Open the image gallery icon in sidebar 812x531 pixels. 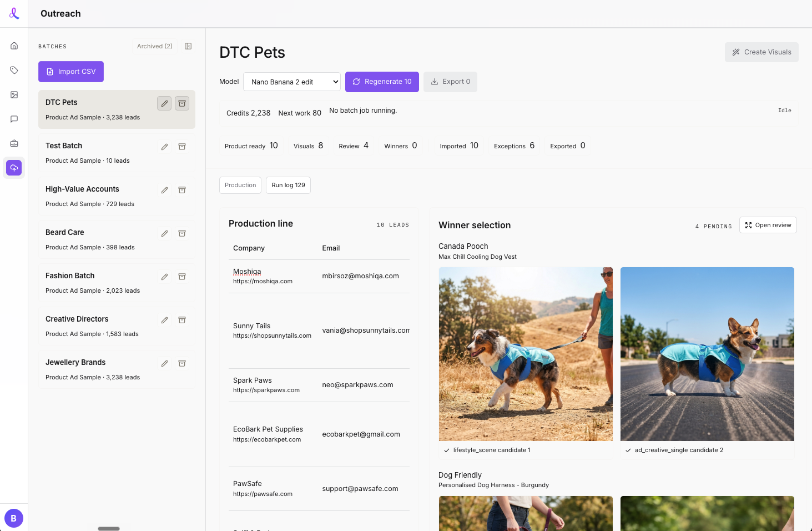(x=14, y=94)
